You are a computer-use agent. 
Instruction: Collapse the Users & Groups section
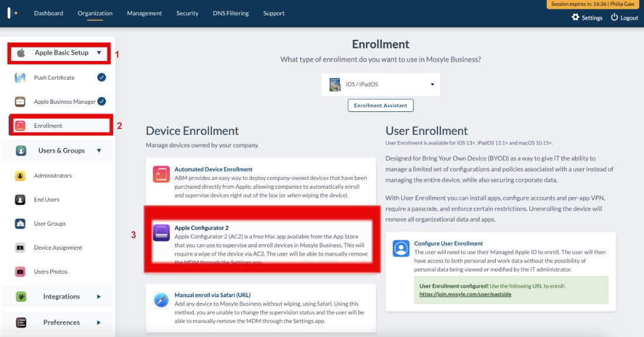99,151
